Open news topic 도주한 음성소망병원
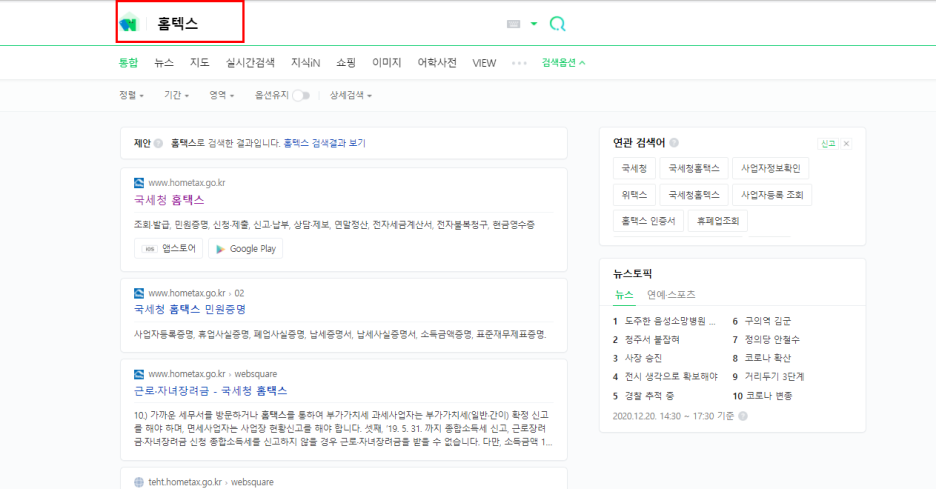The image size is (936, 489). point(670,321)
